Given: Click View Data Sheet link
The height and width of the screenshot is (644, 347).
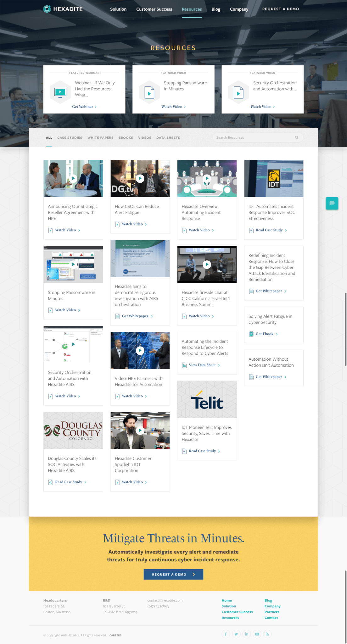Looking at the screenshot, I should pyautogui.click(x=204, y=365).
